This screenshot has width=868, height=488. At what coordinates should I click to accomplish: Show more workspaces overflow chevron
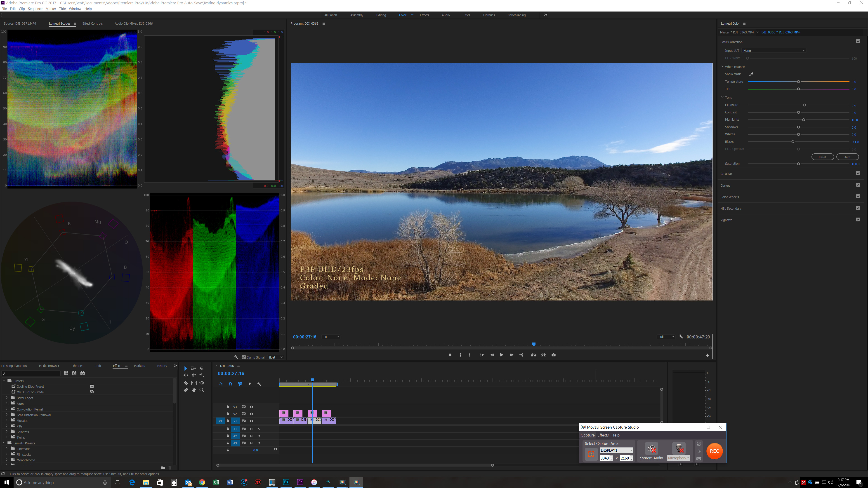pos(545,15)
